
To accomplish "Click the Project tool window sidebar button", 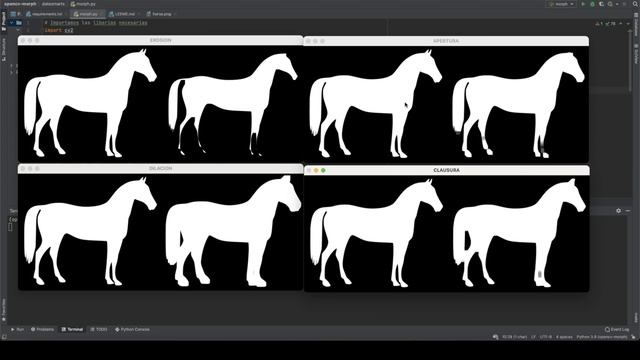I will click(4, 21).
